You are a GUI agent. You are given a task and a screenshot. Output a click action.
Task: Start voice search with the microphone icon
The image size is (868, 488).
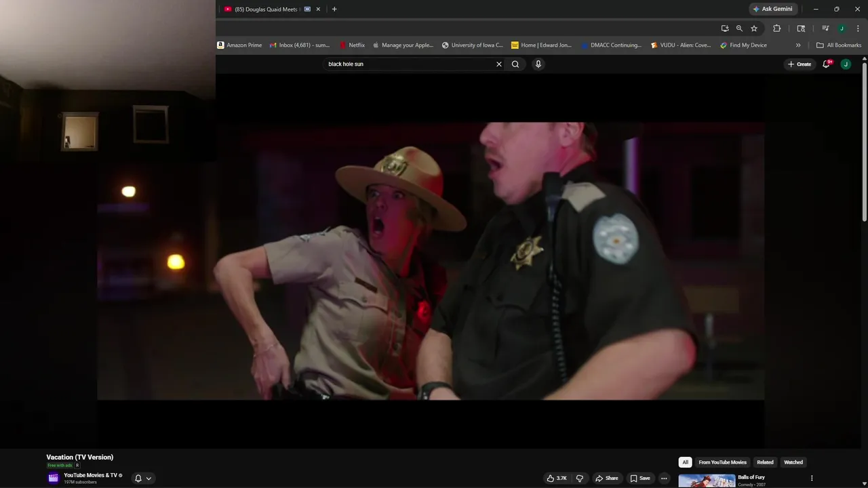pos(538,64)
